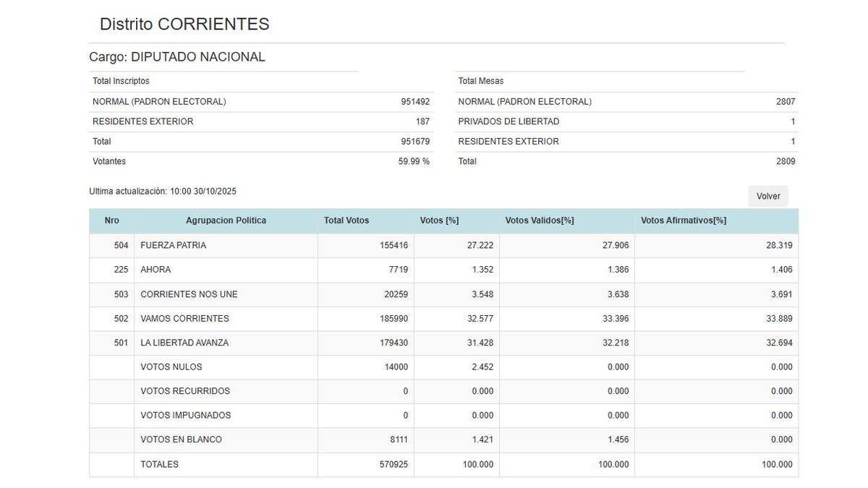Click the Votos [%] column header
The height and width of the screenshot is (488, 868).
pyautogui.click(x=439, y=221)
